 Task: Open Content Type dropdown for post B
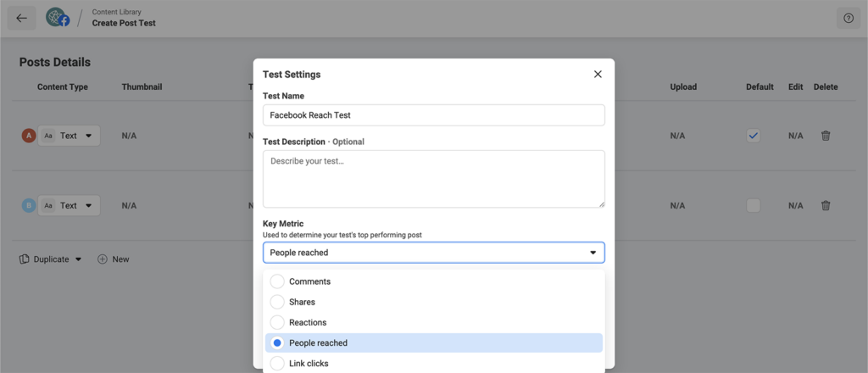click(x=70, y=205)
